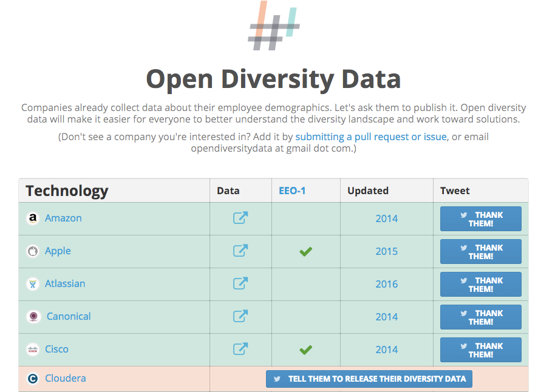Open Amazon's external data link icon

point(240,218)
